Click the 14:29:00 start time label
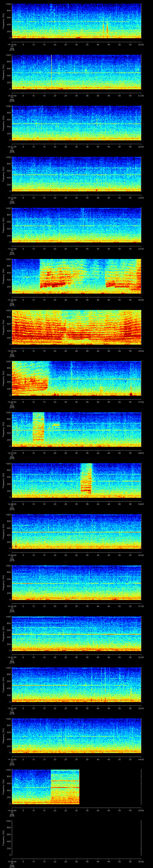Screen dimensions: 153x868 [12, 555]
